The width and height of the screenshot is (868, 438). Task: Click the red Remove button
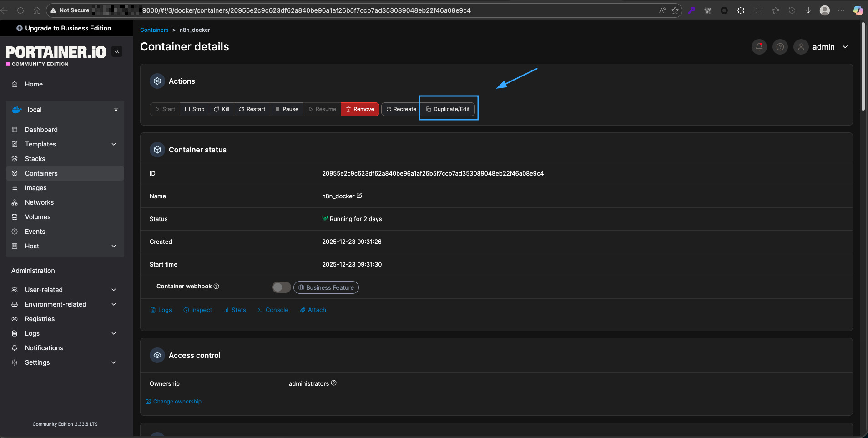(x=360, y=109)
